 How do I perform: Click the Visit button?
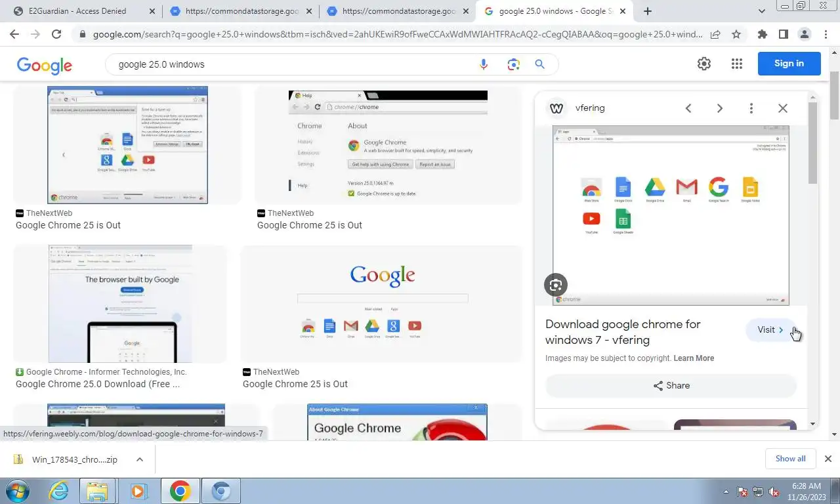point(770,330)
